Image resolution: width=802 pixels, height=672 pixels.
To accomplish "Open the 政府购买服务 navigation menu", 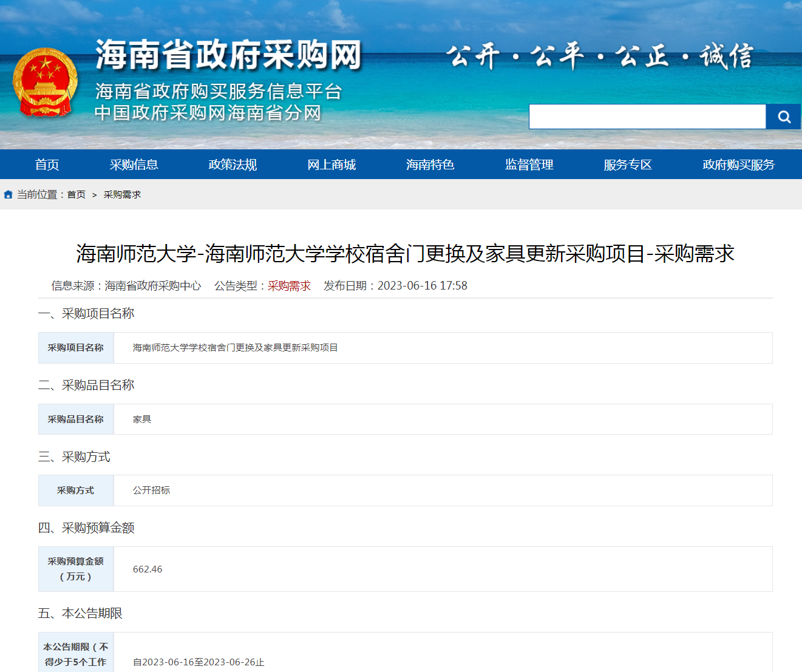I will coord(739,165).
